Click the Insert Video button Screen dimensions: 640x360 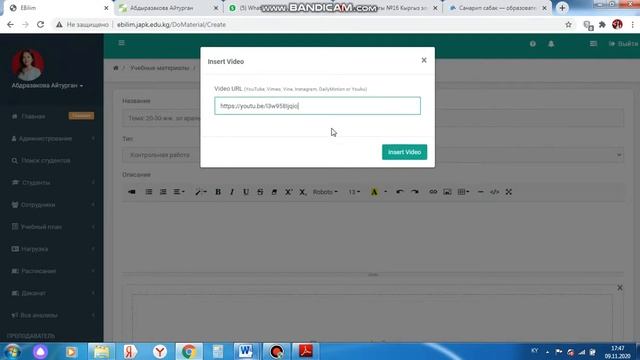coord(404,152)
